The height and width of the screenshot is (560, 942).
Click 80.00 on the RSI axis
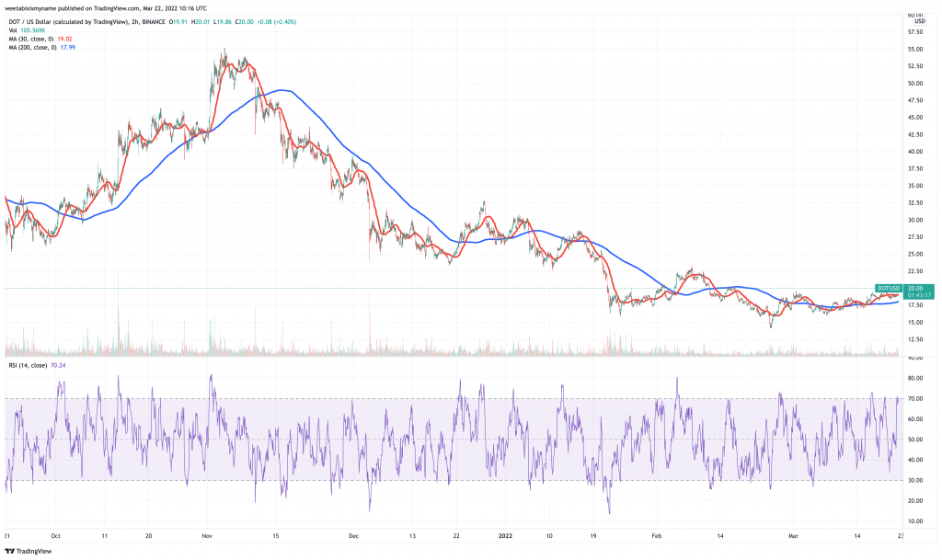915,378
